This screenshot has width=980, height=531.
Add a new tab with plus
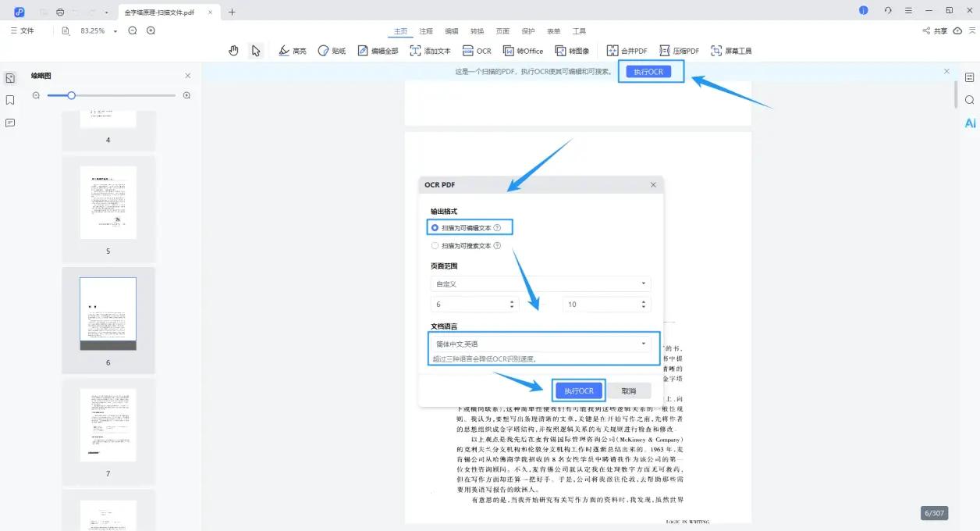pos(232,12)
